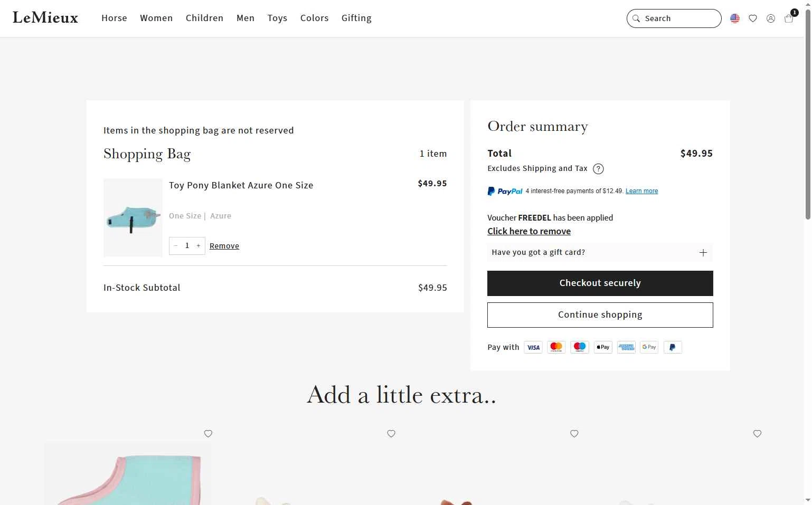Click the Mastercard payment icon

click(x=556, y=347)
